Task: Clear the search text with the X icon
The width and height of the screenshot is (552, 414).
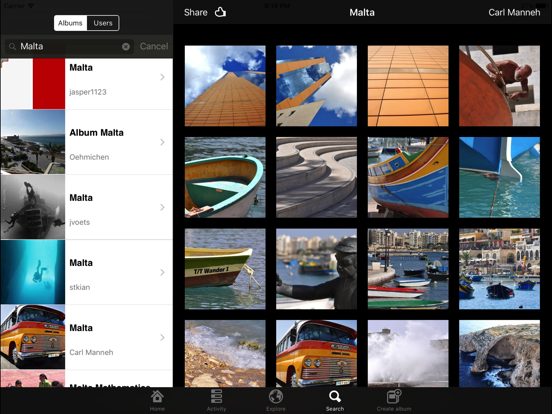Action: coord(126,46)
